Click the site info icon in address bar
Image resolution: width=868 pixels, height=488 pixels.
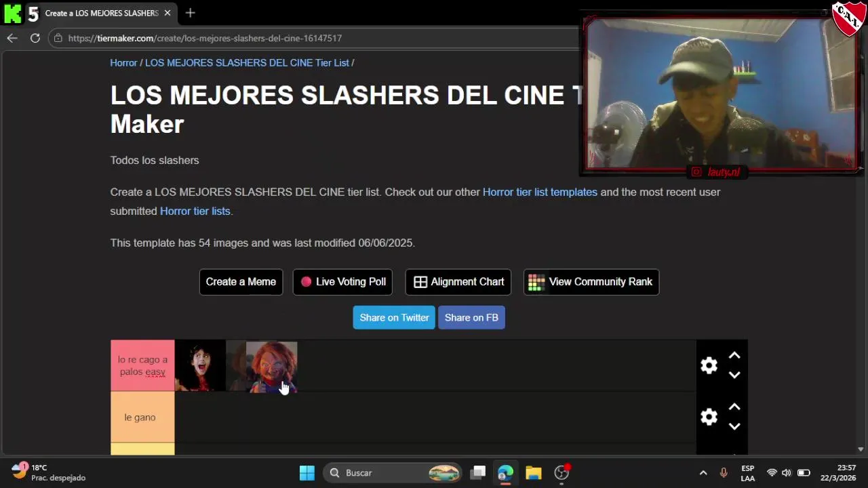[x=58, y=39]
